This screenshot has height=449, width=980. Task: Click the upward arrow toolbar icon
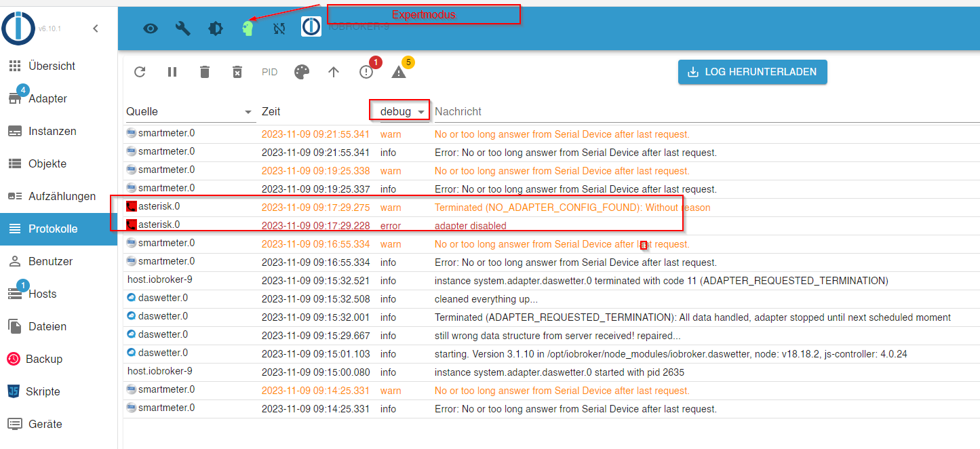[x=334, y=72]
